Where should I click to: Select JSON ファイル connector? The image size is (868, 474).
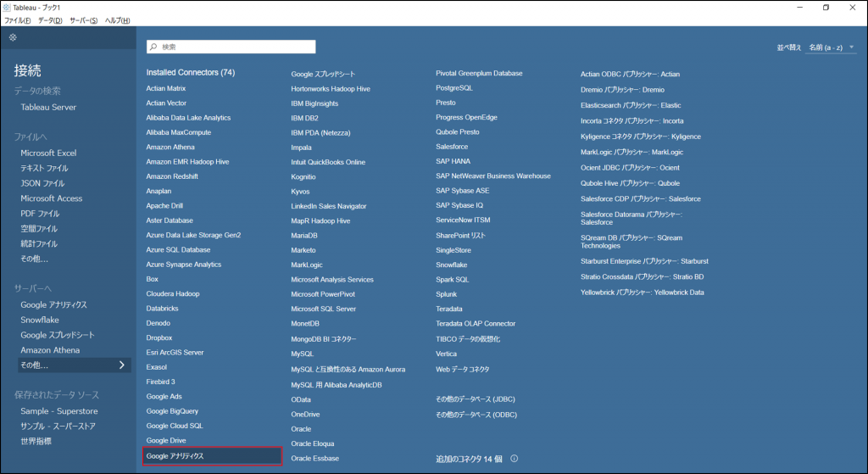click(42, 183)
